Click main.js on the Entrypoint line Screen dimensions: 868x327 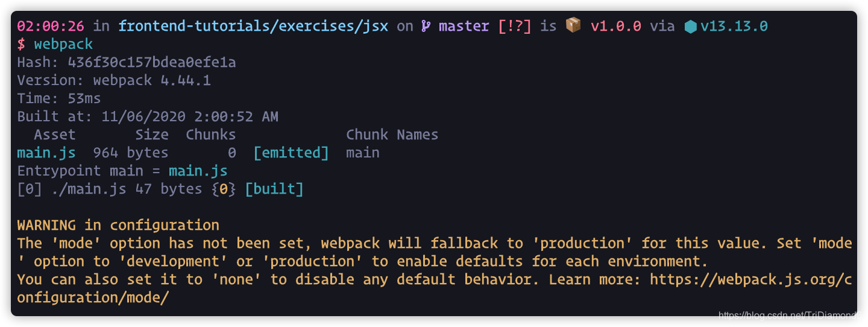[198, 171]
